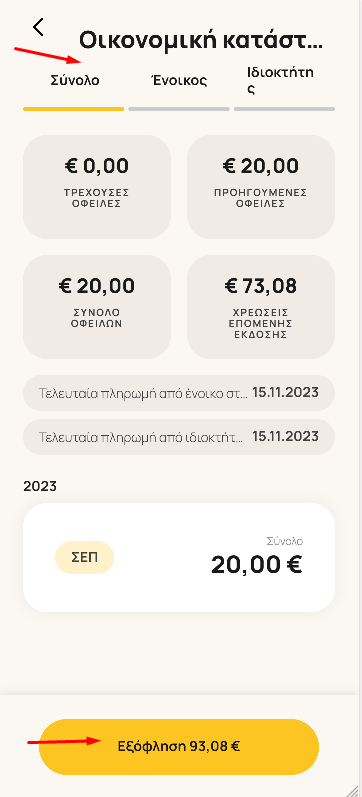
Task: Click the ΣΕΠ month badge
Action: tap(84, 557)
